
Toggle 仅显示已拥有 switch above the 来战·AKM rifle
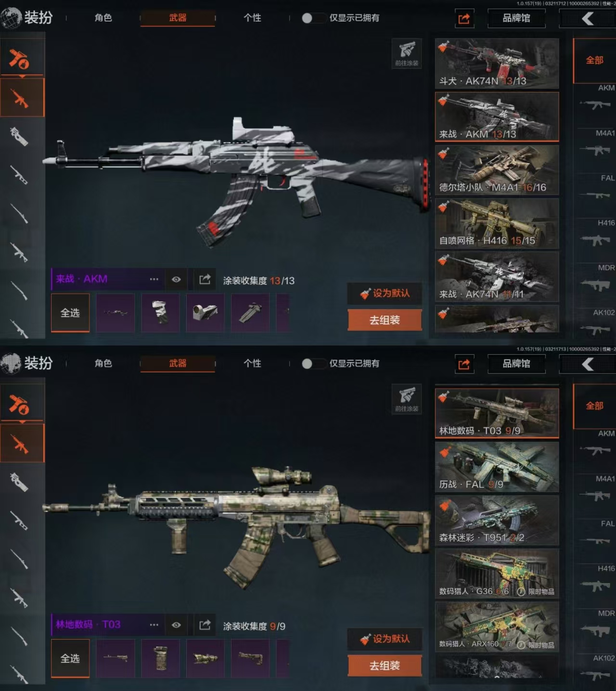312,18
